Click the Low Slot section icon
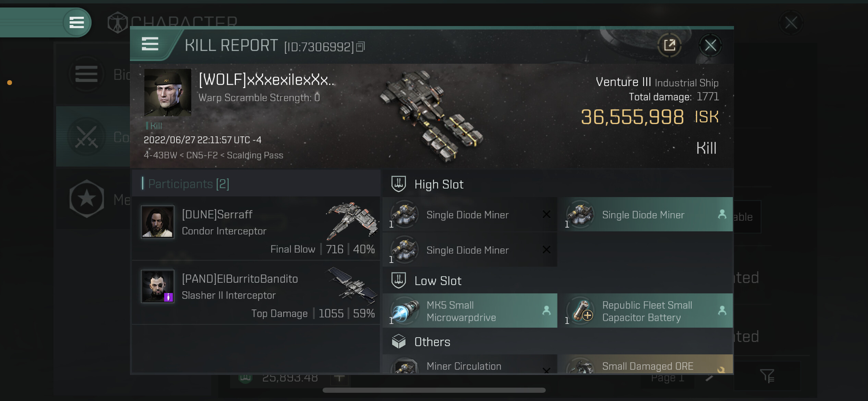This screenshot has width=868, height=401. point(398,280)
